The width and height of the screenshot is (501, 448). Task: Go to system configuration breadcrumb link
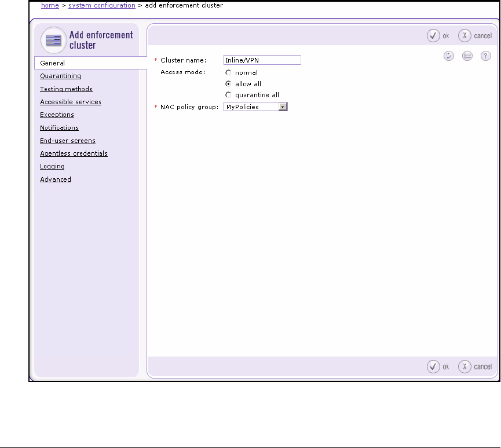102,5
